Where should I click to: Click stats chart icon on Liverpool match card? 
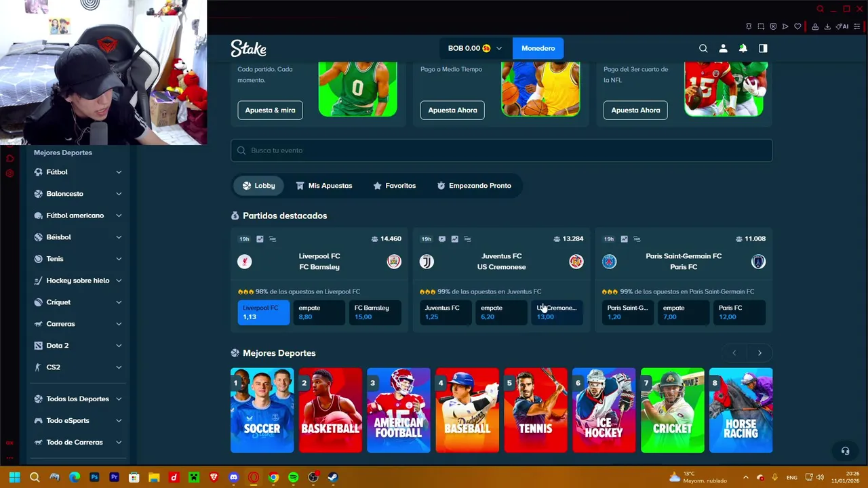coord(260,239)
